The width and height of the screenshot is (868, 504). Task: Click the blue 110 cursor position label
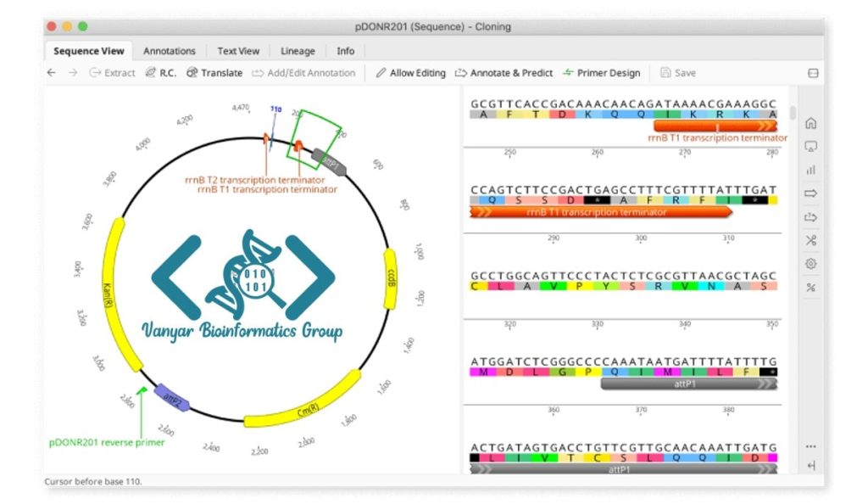click(276, 109)
